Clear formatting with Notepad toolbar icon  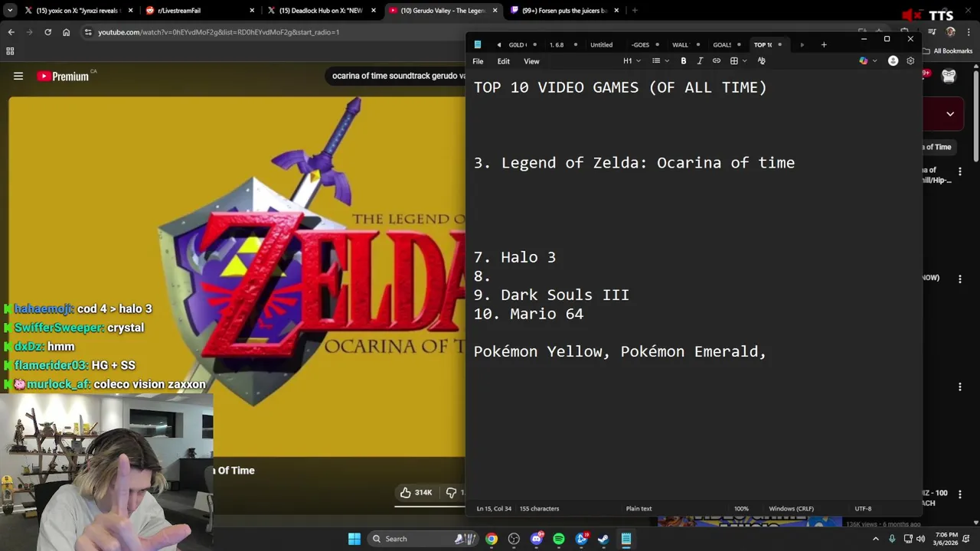click(x=761, y=60)
